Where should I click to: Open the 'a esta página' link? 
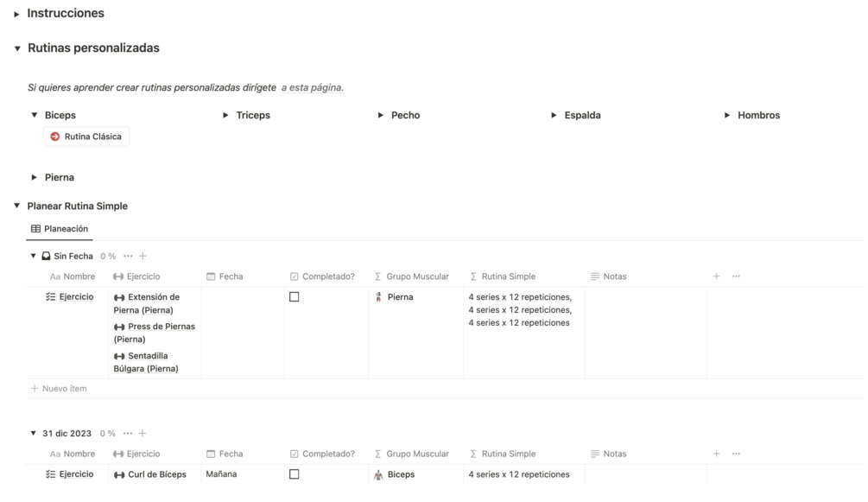pyautogui.click(x=312, y=87)
